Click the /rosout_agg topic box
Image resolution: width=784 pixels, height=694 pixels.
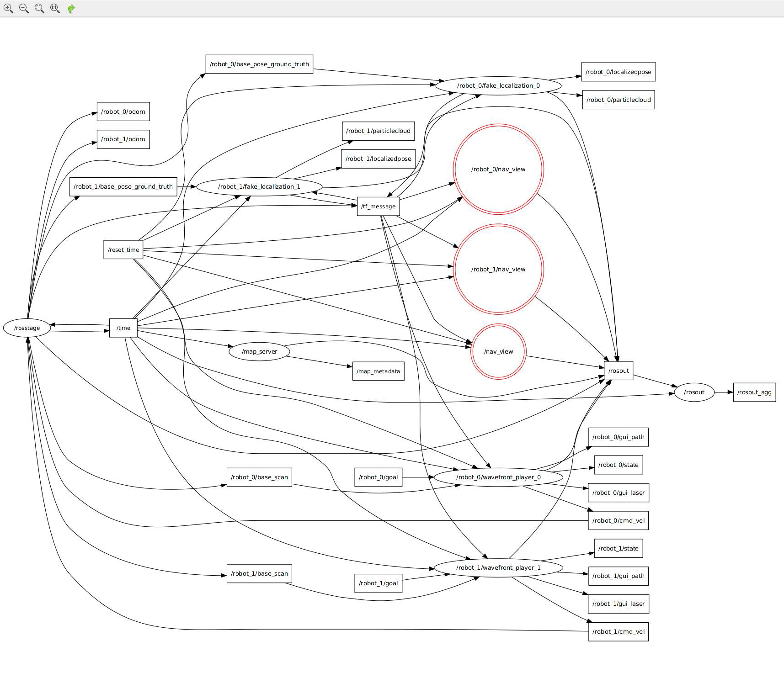tap(754, 392)
